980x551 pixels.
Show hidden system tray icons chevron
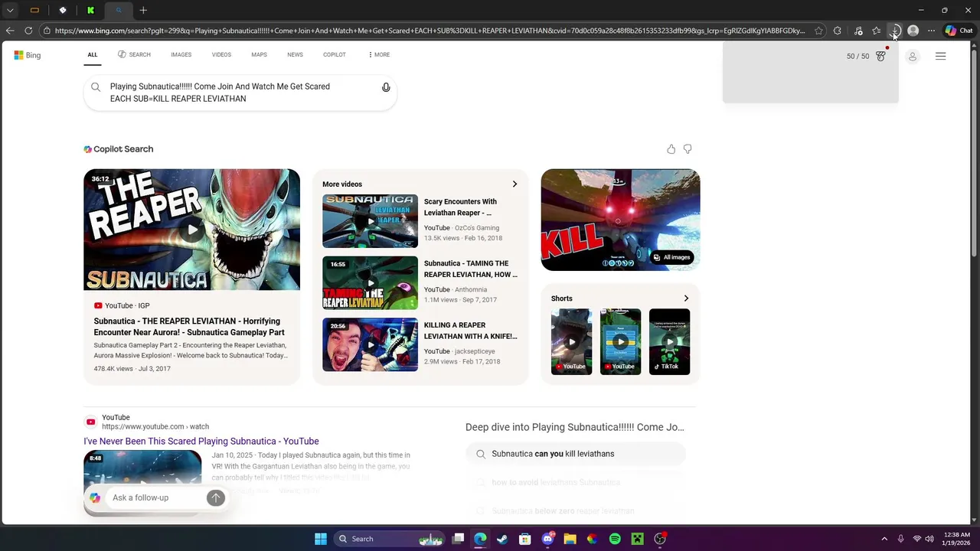(x=884, y=539)
